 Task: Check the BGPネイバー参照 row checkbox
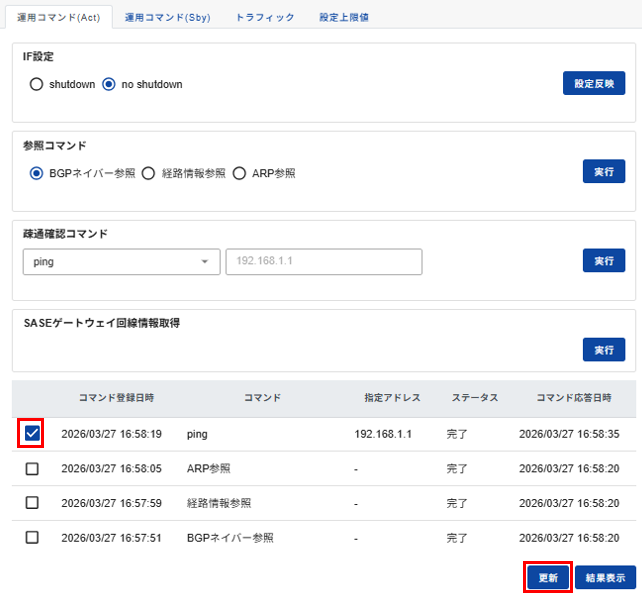click(32, 537)
